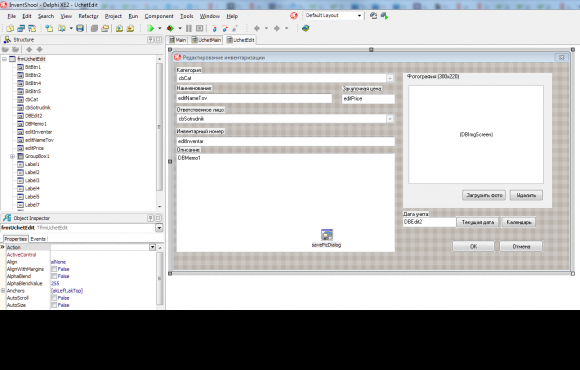Click the green Run toolbar icon
Viewport: 580px width, 370px height.
click(150, 28)
